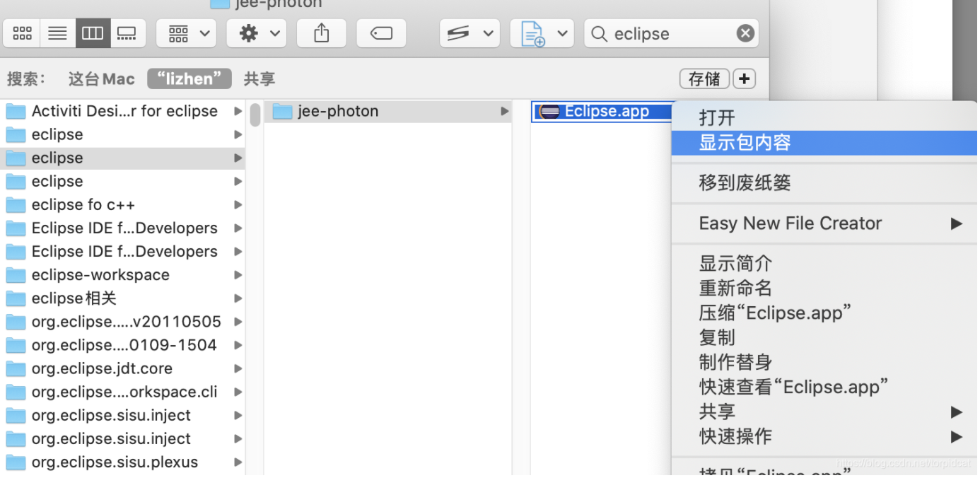Switch Finder to list view
This screenshot has width=980, height=478.
point(58,33)
